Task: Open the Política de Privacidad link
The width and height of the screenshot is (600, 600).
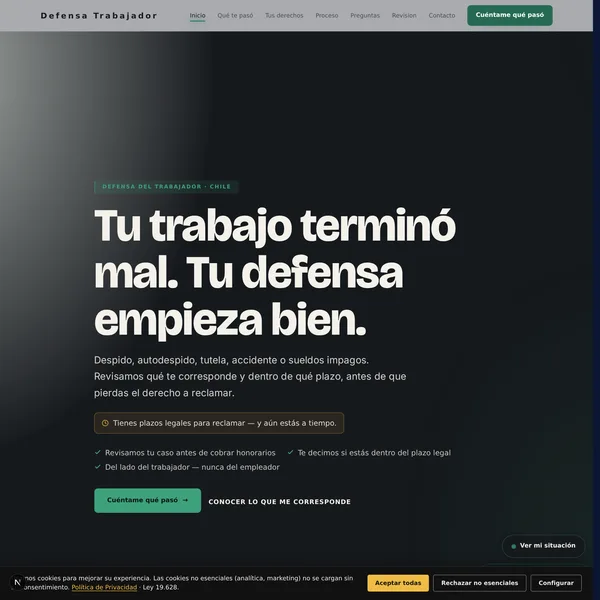Action: tap(104, 587)
